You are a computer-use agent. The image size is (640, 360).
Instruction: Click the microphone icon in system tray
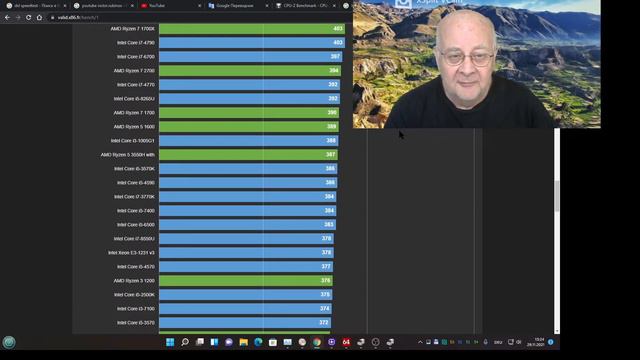485,342
